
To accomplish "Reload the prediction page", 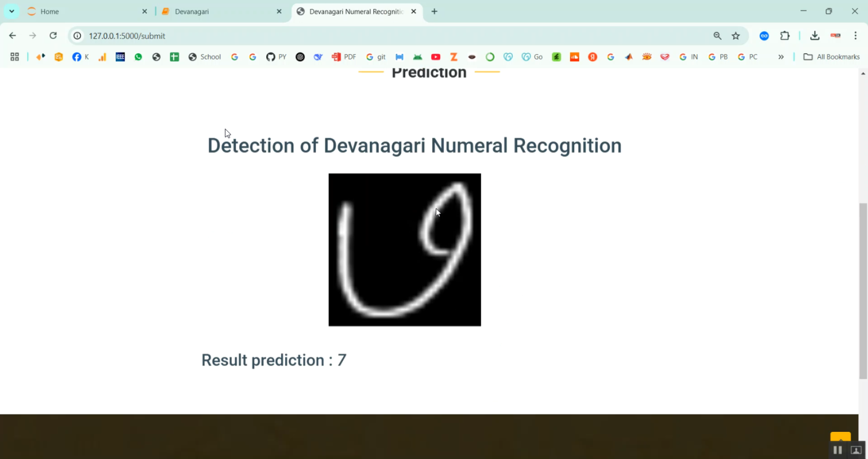I will coord(53,36).
